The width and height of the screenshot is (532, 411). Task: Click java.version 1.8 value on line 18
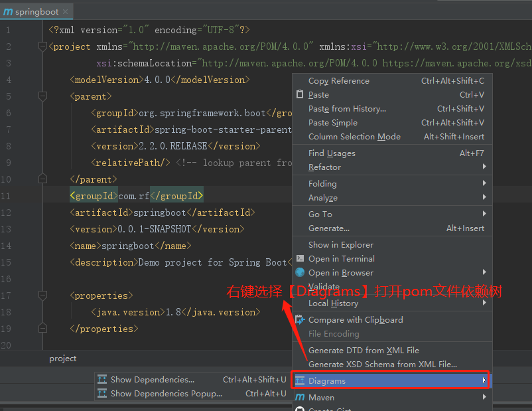tap(173, 312)
